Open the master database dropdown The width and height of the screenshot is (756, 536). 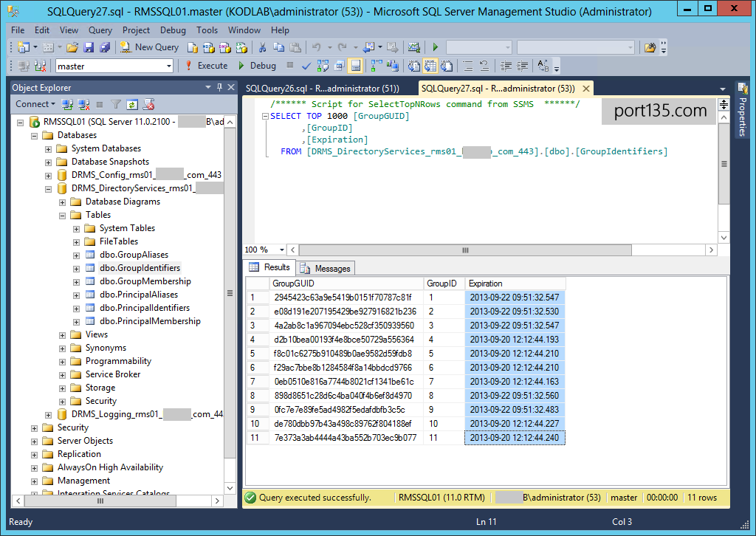tap(169, 66)
